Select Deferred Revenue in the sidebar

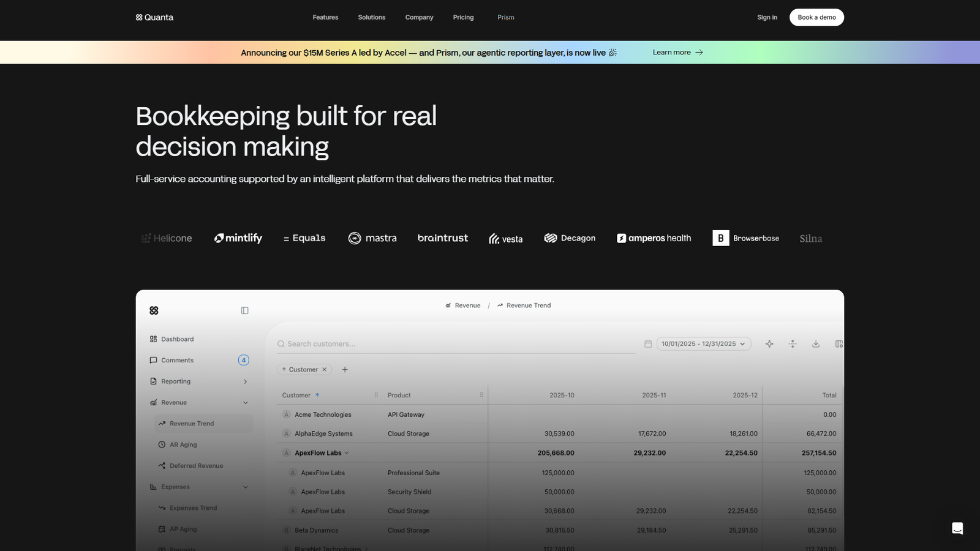tap(197, 465)
